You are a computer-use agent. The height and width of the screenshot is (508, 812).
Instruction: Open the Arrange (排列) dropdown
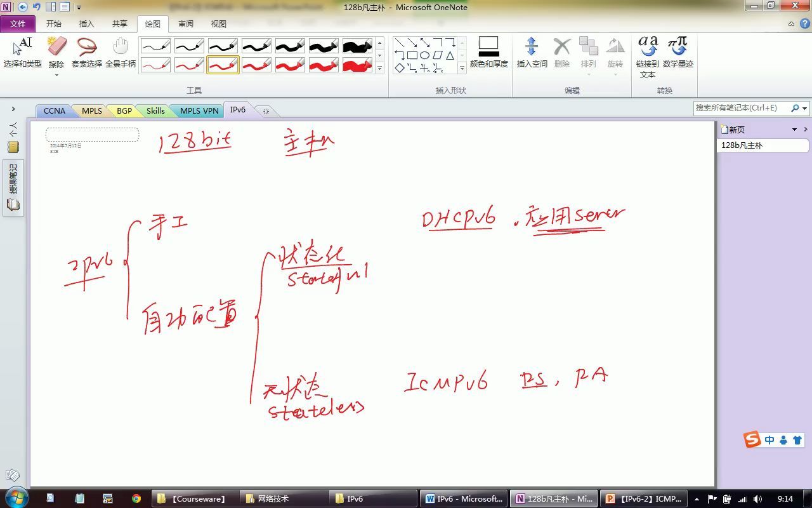(x=588, y=56)
